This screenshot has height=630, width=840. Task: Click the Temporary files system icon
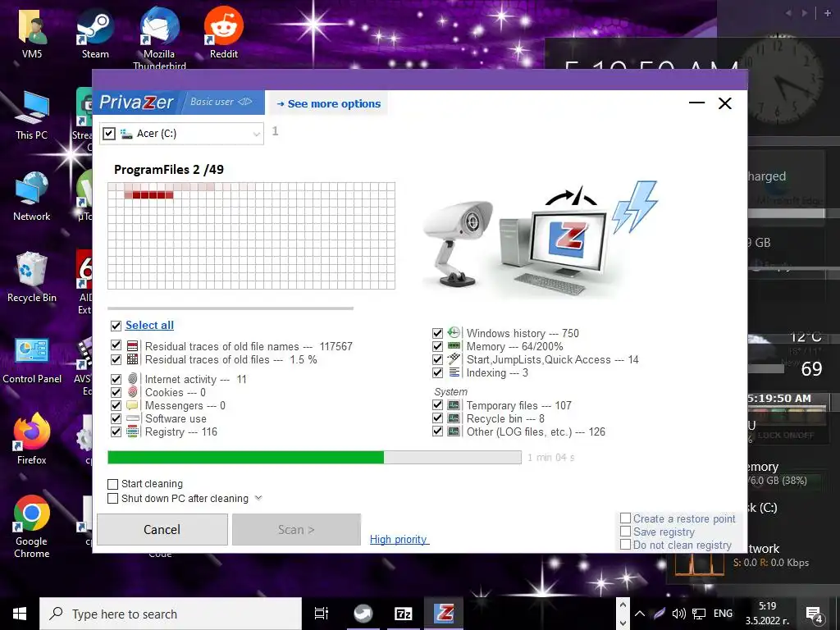[x=454, y=405]
